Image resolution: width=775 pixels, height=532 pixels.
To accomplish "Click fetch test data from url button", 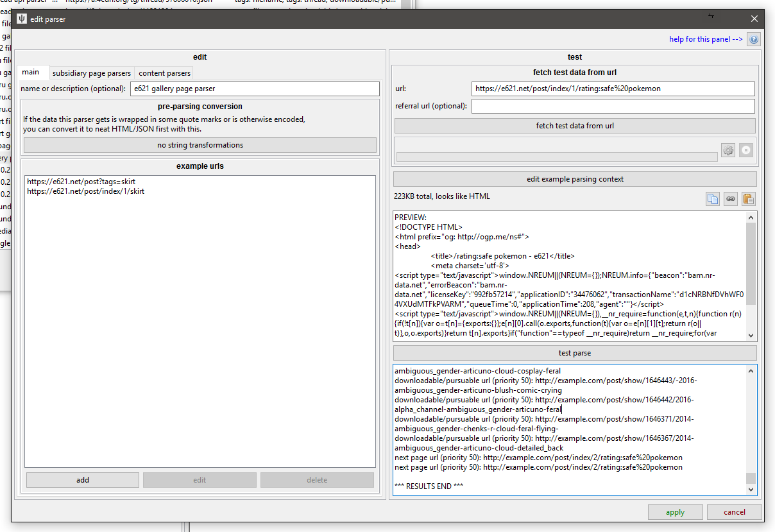I will coord(575,126).
